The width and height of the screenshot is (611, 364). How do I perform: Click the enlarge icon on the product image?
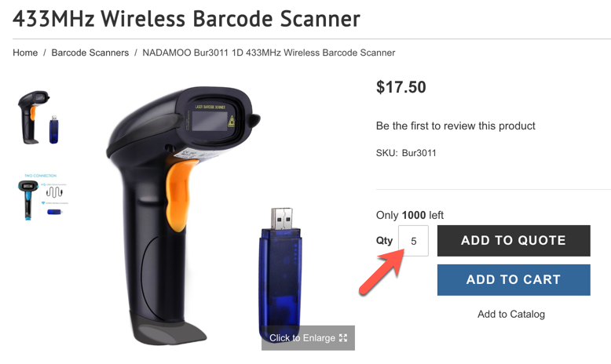pos(343,337)
